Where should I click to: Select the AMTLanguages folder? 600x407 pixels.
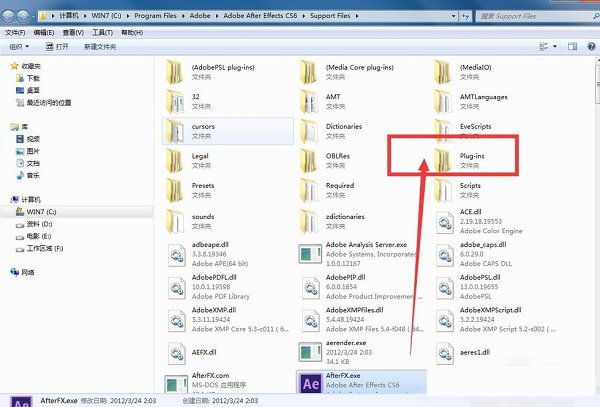[x=471, y=101]
